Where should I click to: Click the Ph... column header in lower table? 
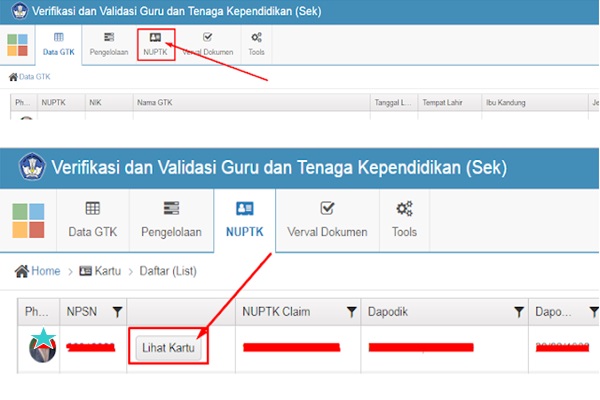pyautogui.click(x=38, y=312)
